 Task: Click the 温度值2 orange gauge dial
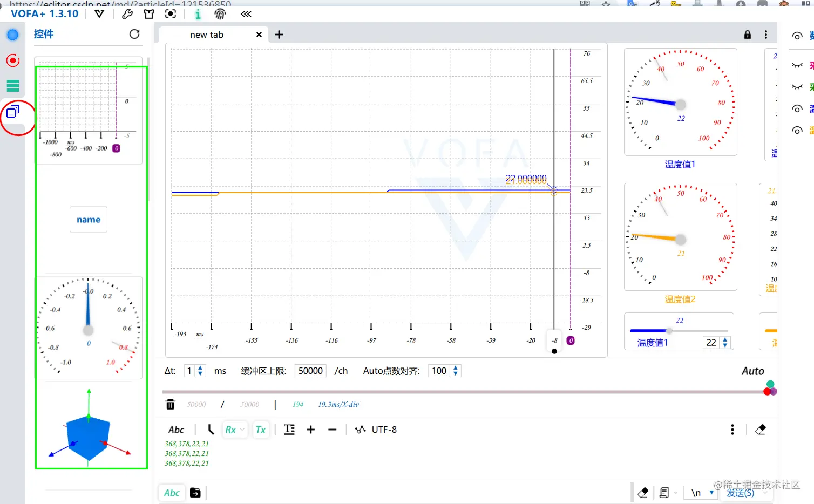click(681, 237)
